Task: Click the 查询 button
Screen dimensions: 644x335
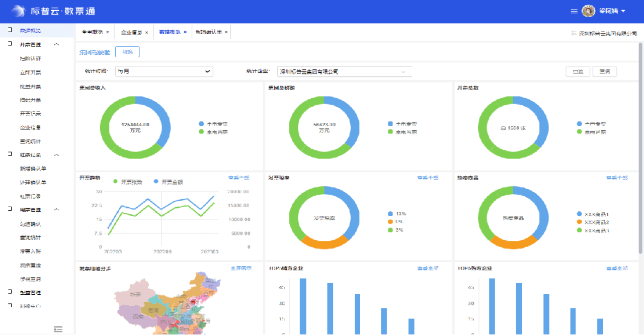Action: click(x=604, y=71)
